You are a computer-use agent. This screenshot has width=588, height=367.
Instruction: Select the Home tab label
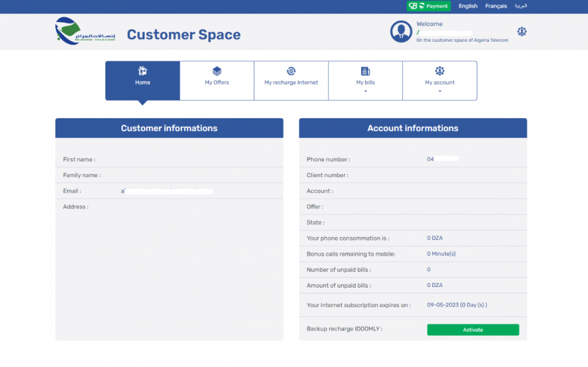(142, 82)
